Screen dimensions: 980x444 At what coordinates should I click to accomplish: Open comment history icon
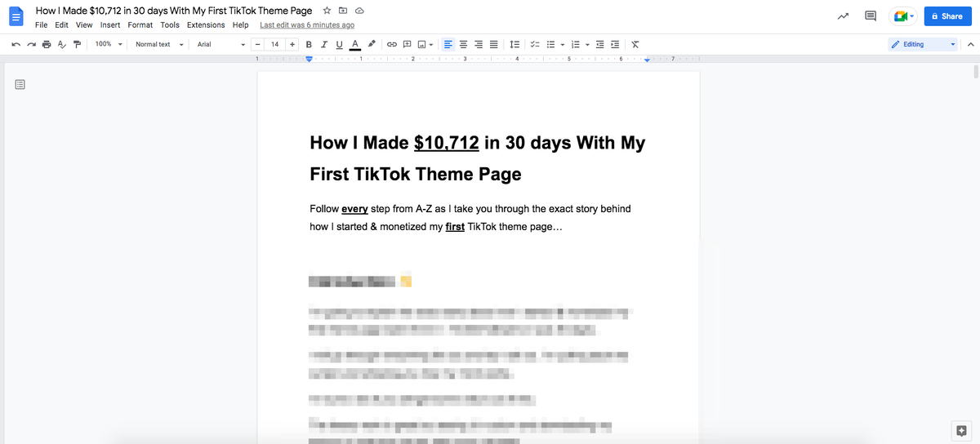871,16
